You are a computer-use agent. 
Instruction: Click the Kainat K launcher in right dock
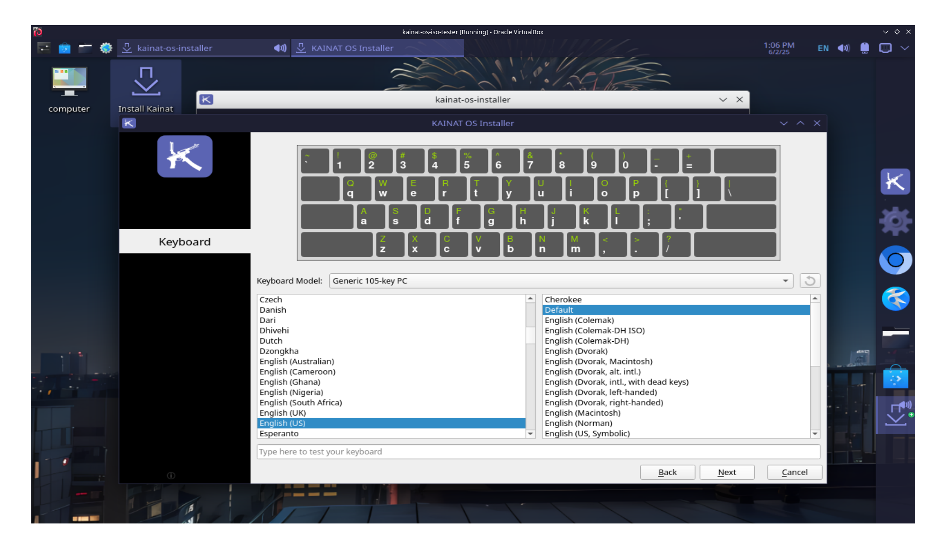coord(895,181)
